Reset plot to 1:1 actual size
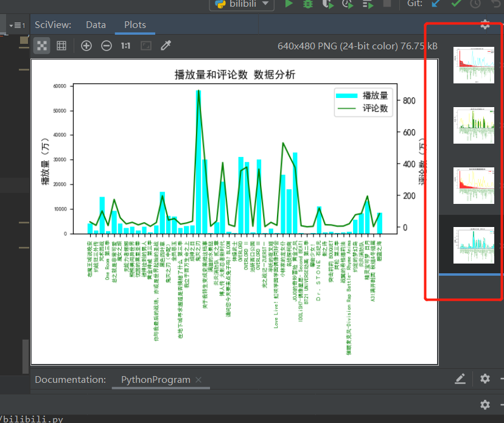Viewport: 504px width, 423px height. pos(125,46)
